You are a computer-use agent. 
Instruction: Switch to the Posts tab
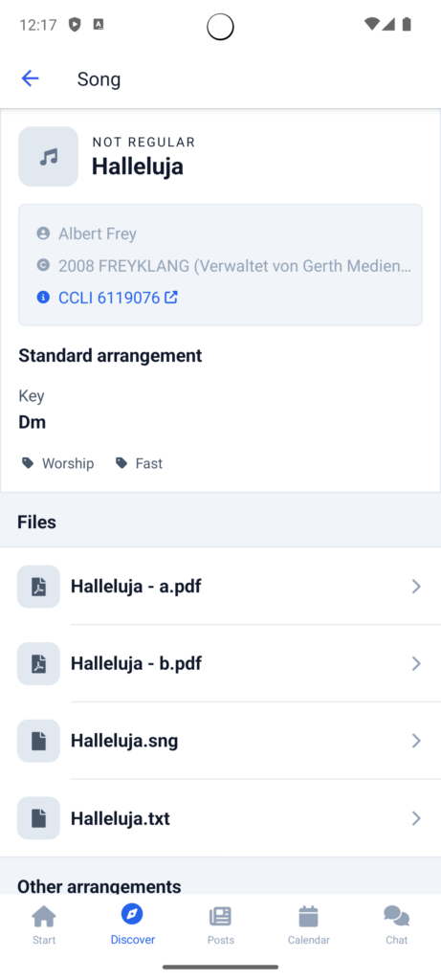click(220, 924)
